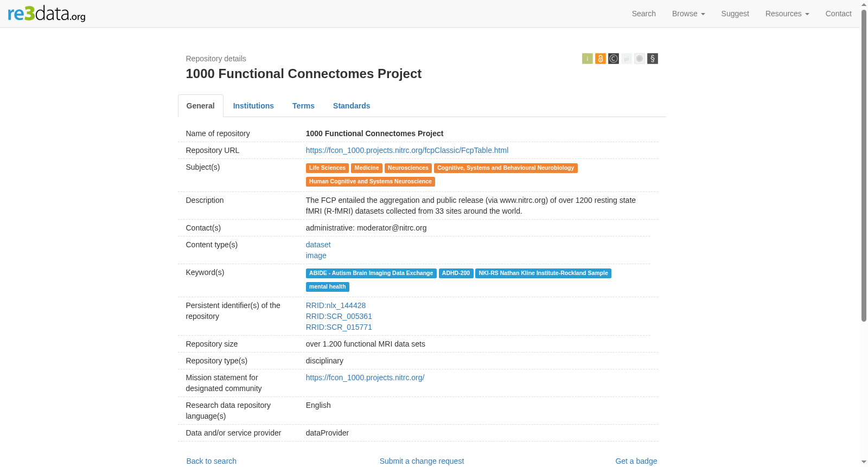The image size is (868, 467).
Task: Click the repository type value 'disciplinary'
Action: click(324, 361)
